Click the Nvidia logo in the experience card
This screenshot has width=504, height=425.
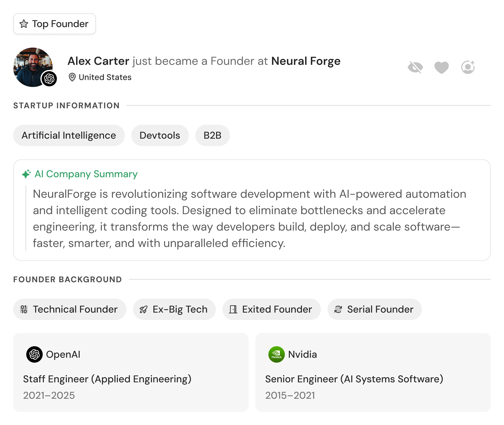[276, 354]
